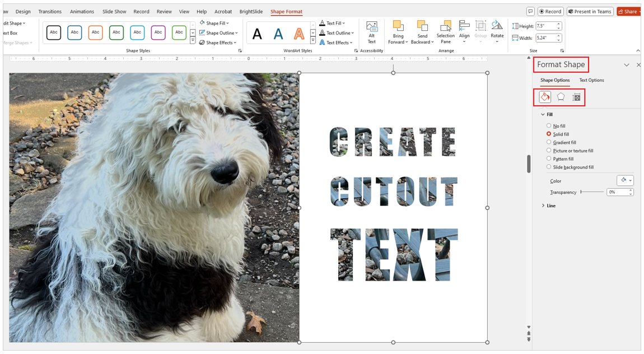The height and width of the screenshot is (354, 644).
Task: Click the Share button
Action: [628, 12]
